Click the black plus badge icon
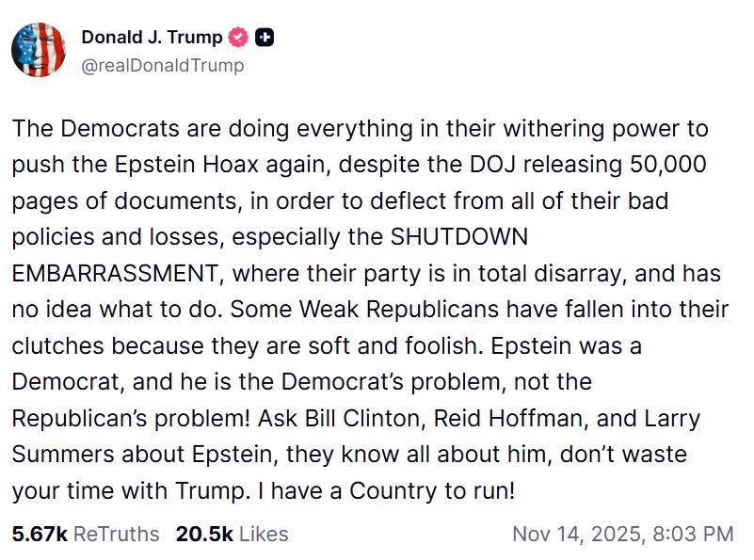Screen dimensions: 754x560 click(x=265, y=38)
